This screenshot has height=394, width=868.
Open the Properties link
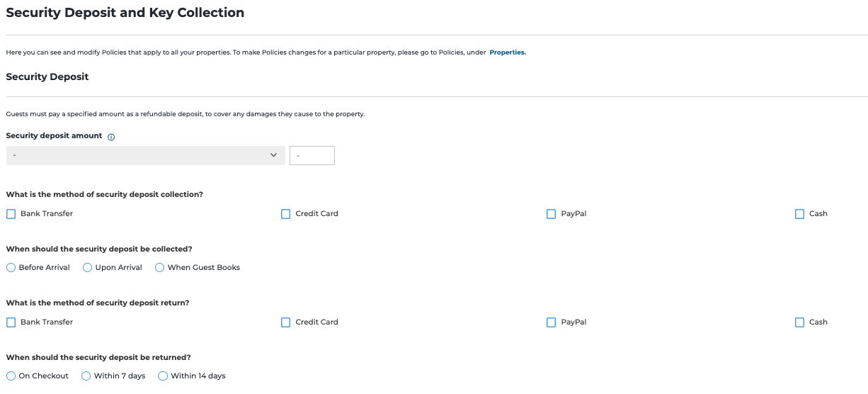click(508, 52)
